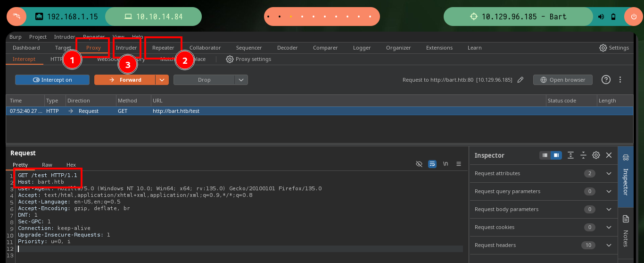Image resolution: width=644 pixels, height=263 pixels.
Task: Click the User-Agent header line
Action: coord(170,188)
